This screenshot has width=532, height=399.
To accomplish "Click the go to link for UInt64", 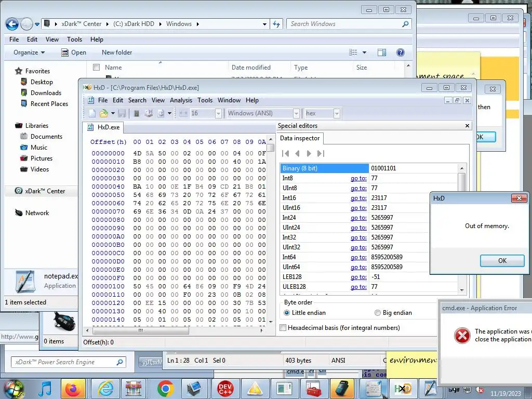I will pos(358,267).
